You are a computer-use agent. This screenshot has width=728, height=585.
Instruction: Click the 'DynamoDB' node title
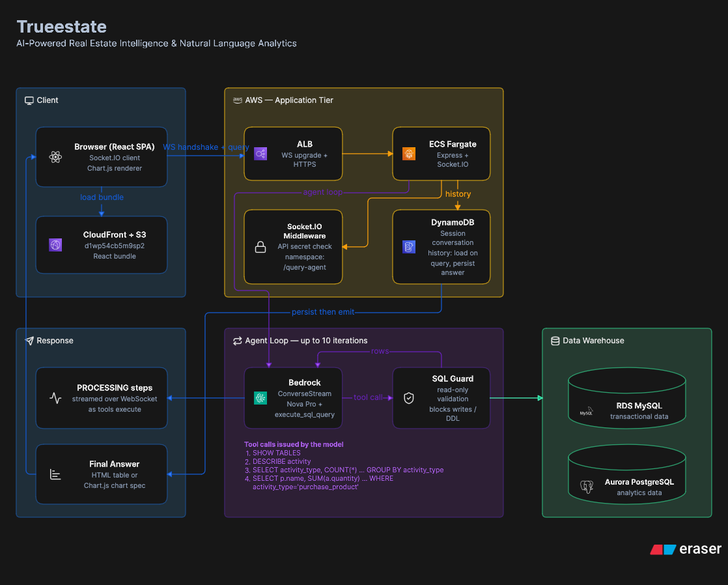tap(453, 222)
